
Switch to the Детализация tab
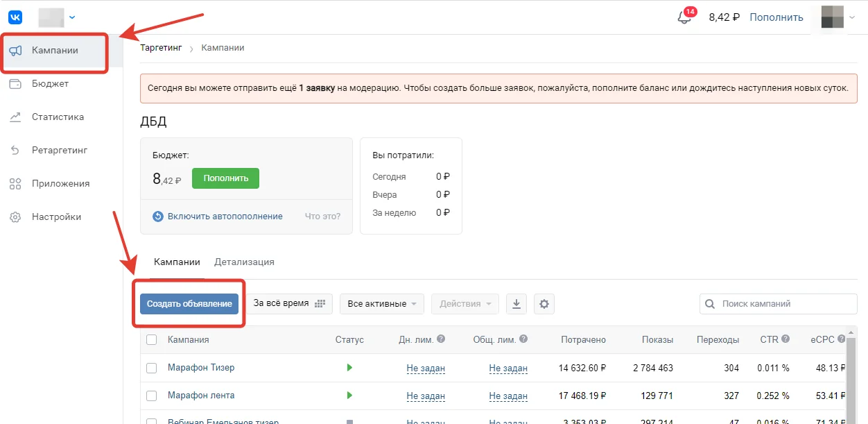point(244,262)
